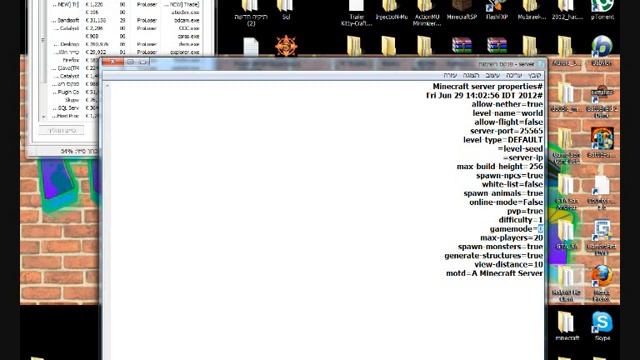Open the InjectioN-Mu folder icon

pos(391,10)
